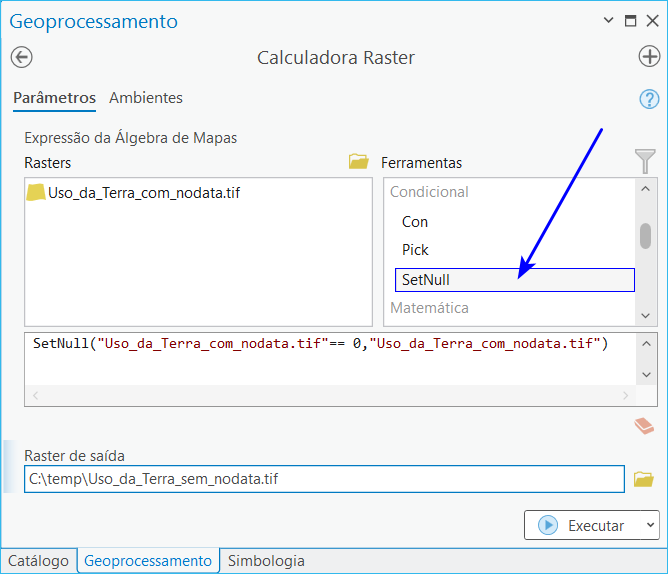The image size is (668, 574).
Task: Click the plus icon beside Calculadora Raster
Action: coord(649,56)
